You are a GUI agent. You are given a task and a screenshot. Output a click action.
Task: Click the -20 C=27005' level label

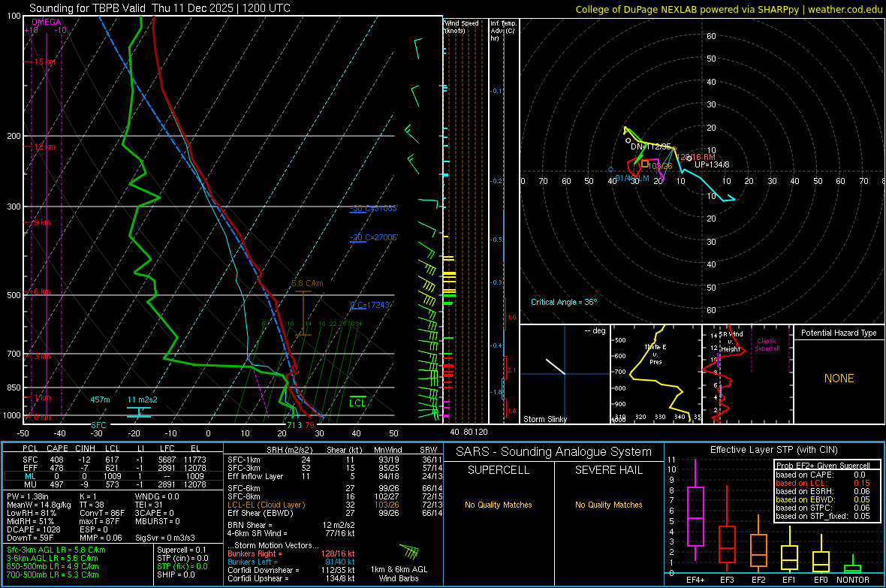click(x=374, y=237)
